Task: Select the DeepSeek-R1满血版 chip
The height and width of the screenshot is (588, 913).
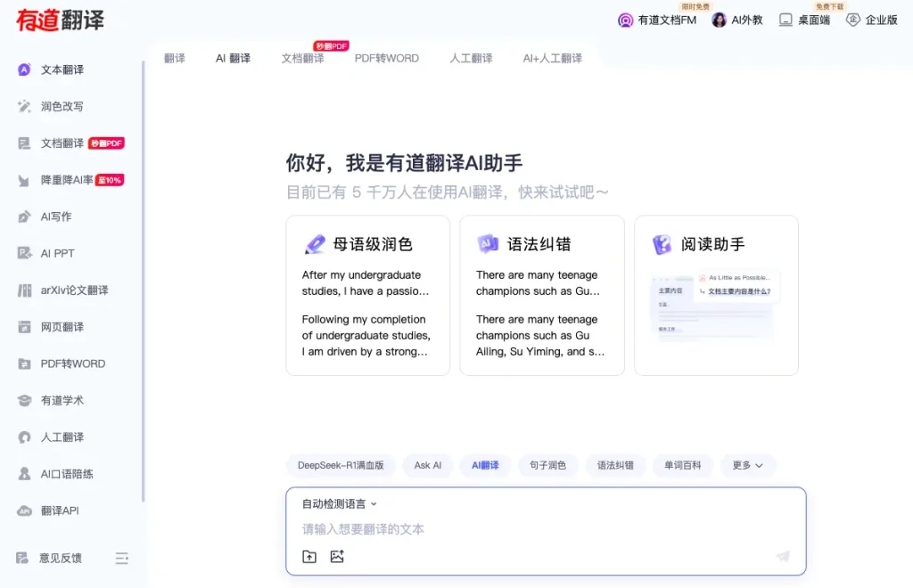Action: [341, 465]
